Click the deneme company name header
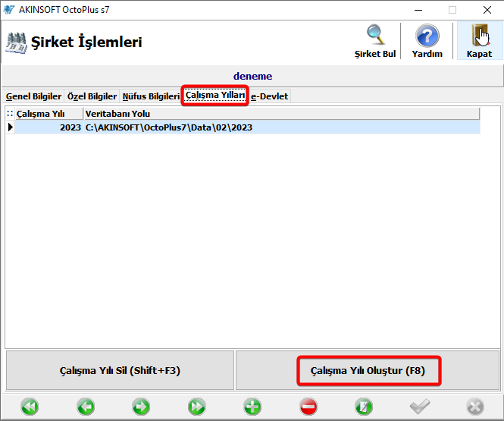This screenshot has width=504, height=421. 252,76
